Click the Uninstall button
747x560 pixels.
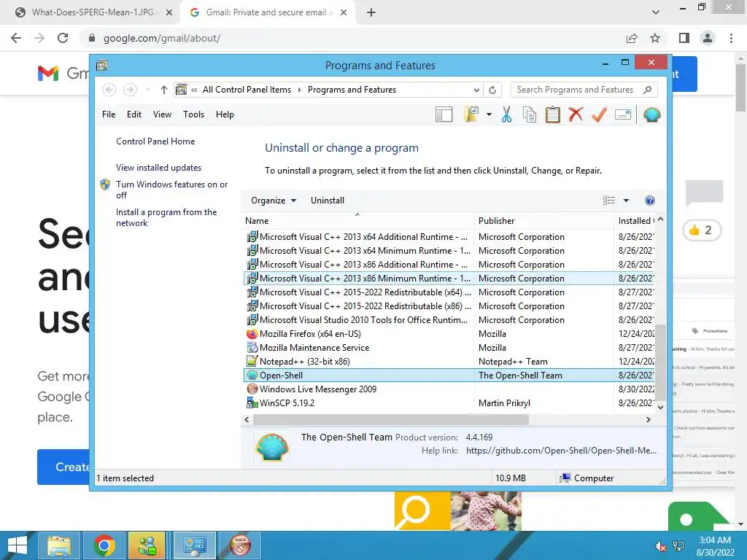pyautogui.click(x=328, y=201)
